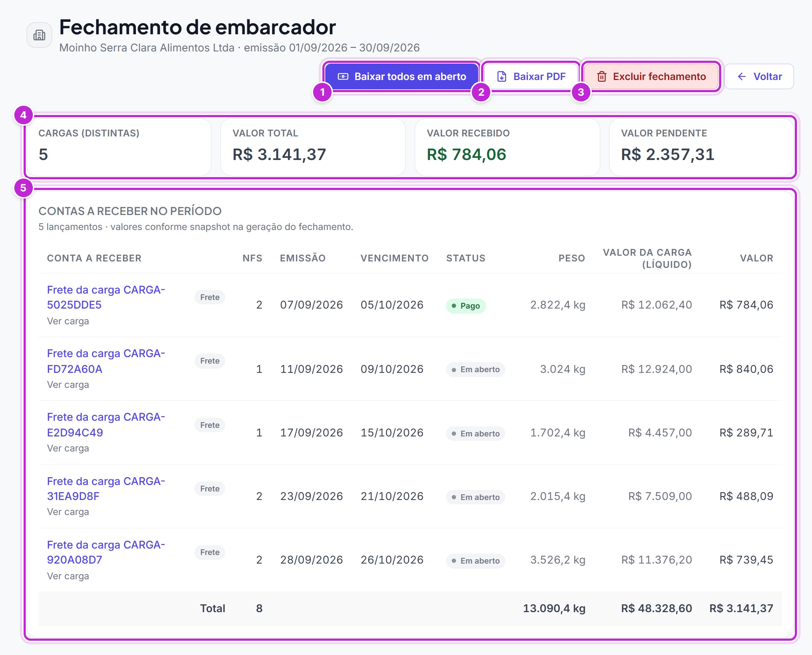Click Em aberto badge in the 28/09/2026 row

(x=476, y=561)
